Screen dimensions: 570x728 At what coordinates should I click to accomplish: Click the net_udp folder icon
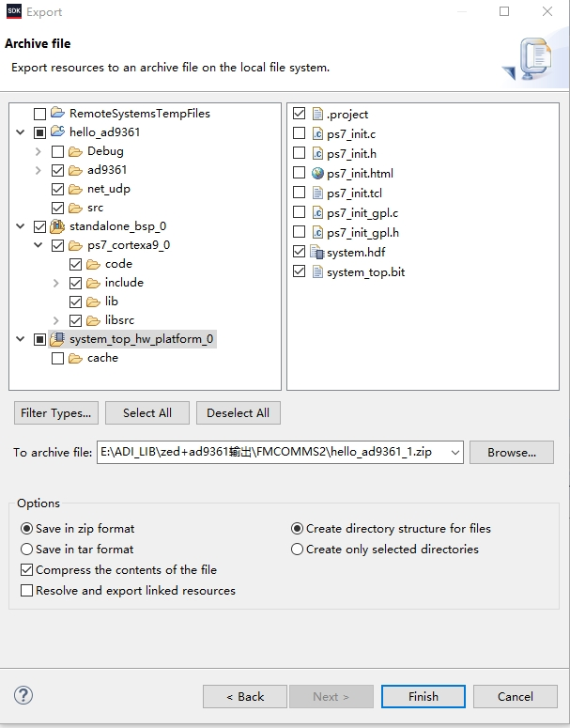click(x=76, y=189)
